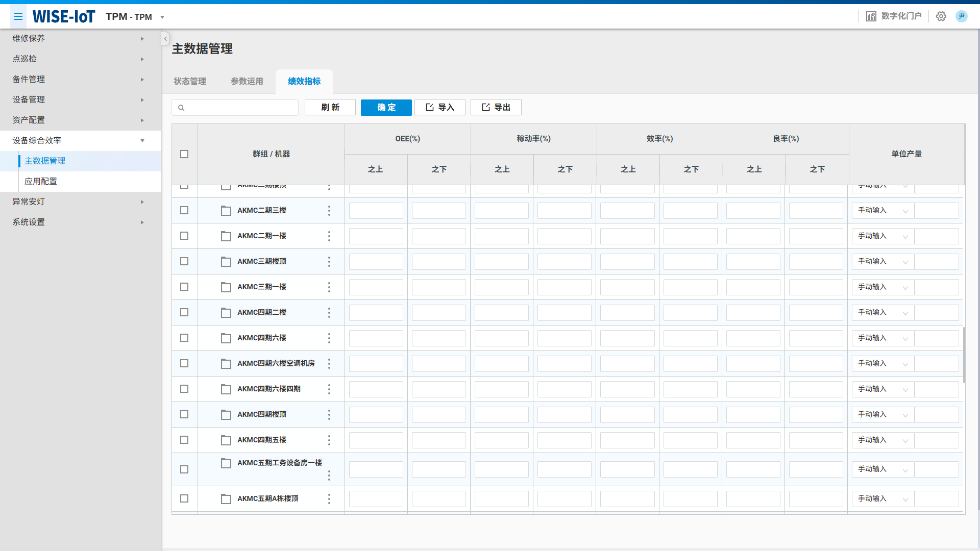Check the AKMC三期一楼 row checkbox

(x=184, y=287)
